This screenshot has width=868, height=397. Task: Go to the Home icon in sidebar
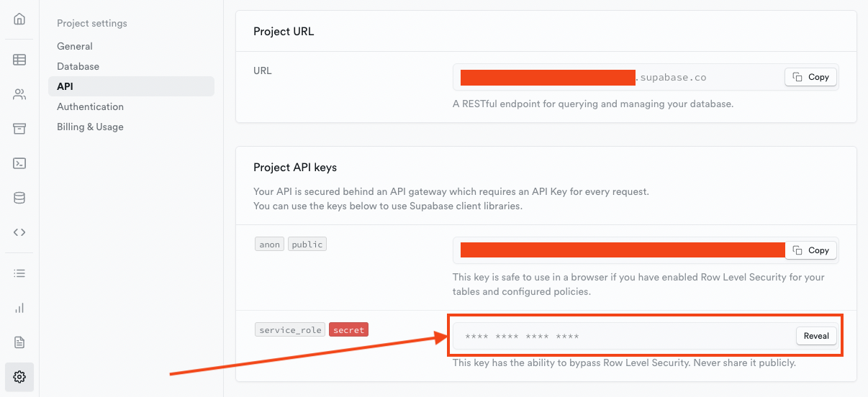[19, 19]
